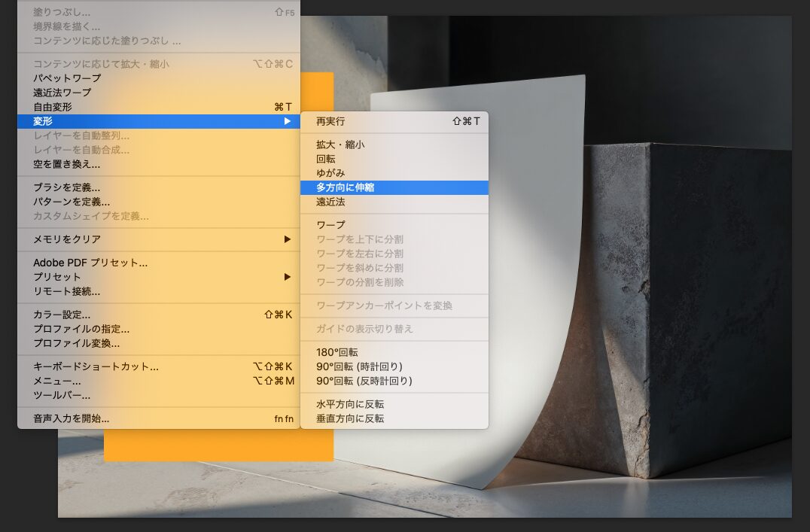810x532 pixels.
Task: Choose 回転 in the submenu
Action: (x=394, y=159)
